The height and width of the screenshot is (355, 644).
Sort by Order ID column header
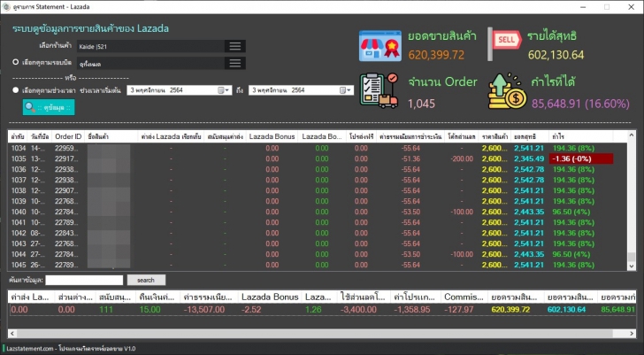pos(68,136)
